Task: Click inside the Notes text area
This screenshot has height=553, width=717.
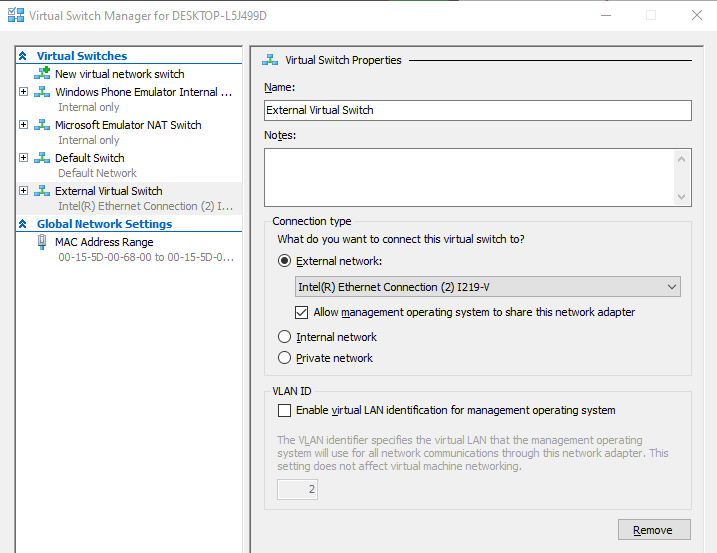Action: pyautogui.click(x=468, y=177)
